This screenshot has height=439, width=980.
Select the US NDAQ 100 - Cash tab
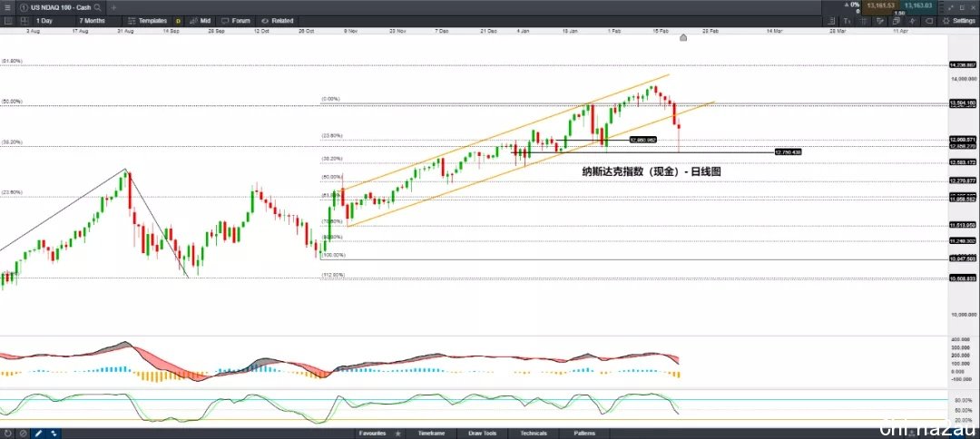[61, 8]
